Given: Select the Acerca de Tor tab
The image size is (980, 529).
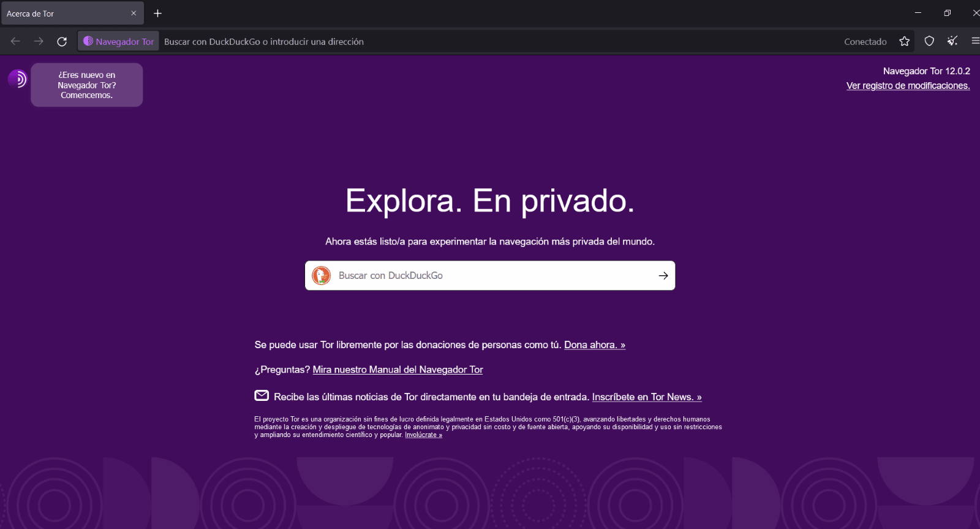Looking at the screenshot, I should click(x=72, y=13).
